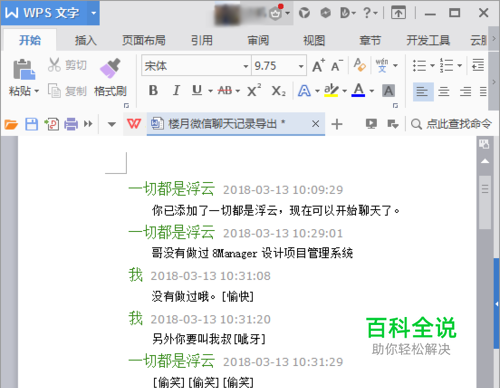The width and height of the screenshot is (500, 388).
Task: Expand the 粘贴 paste options arrow
Action: click(x=37, y=91)
